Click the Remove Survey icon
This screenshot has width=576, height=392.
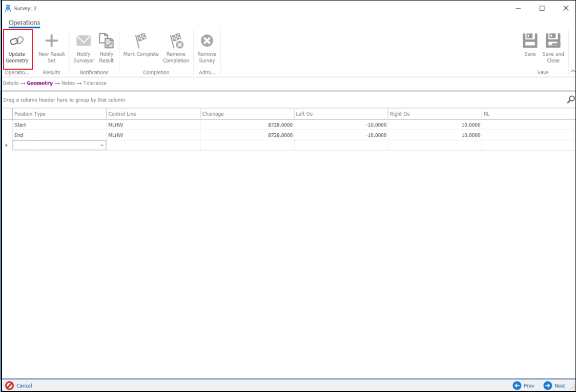coord(207,41)
